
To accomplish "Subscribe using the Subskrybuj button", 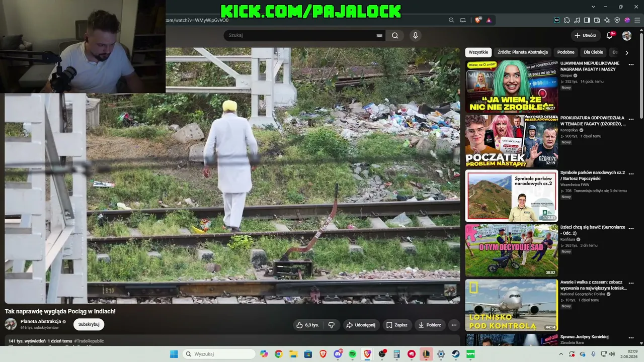I will coord(89,324).
